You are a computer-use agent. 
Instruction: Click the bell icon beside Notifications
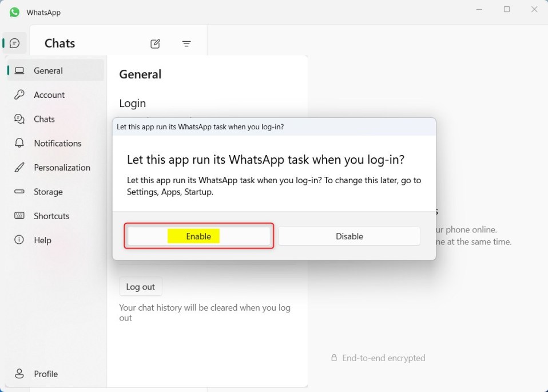click(x=19, y=143)
